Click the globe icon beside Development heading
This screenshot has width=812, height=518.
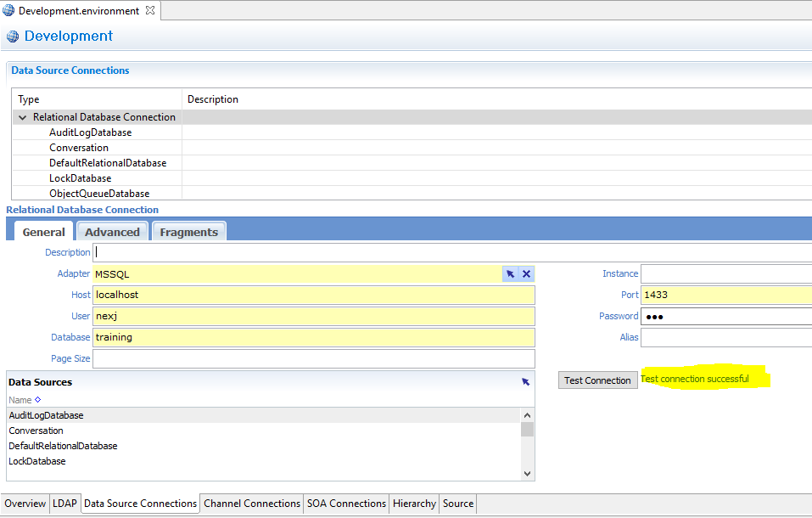pos(12,36)
